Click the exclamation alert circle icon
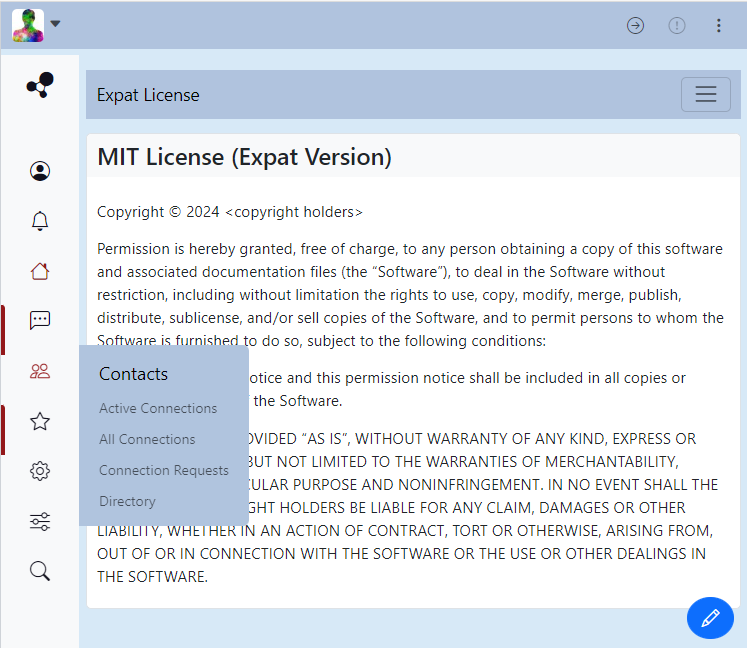Image resolution: width=747 pixels, height=648 pixels. point(677,26)
